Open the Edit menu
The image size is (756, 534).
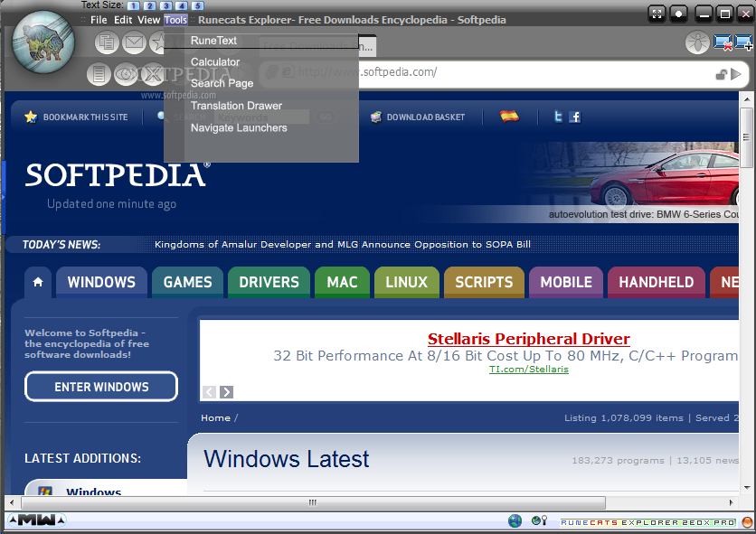point(123,20)
